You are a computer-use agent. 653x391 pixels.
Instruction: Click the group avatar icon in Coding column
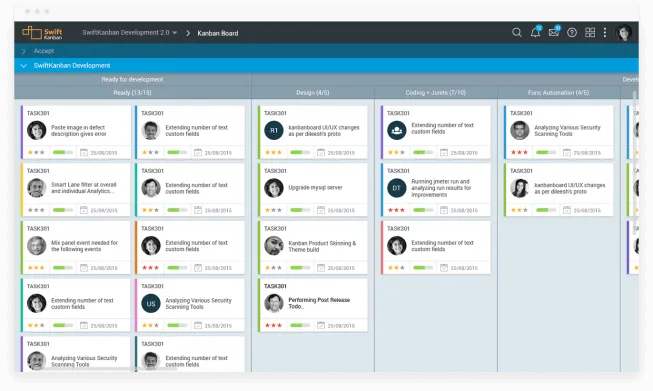pos(396,130)
